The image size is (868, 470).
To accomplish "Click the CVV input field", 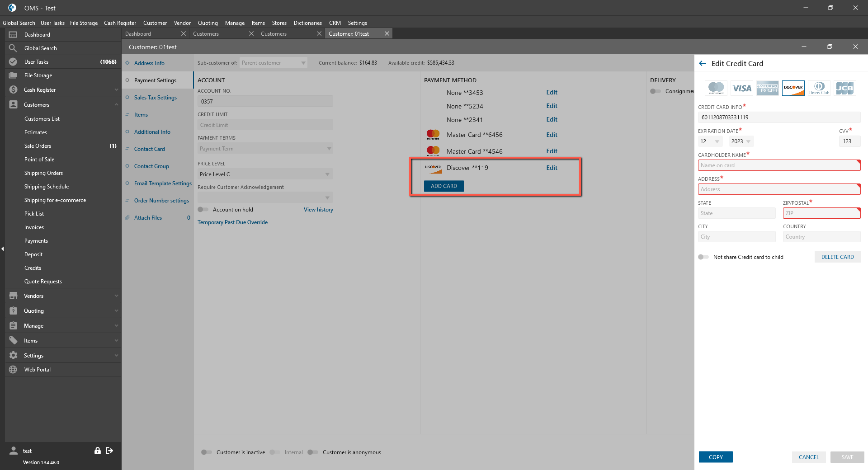I will pos(849,141).
